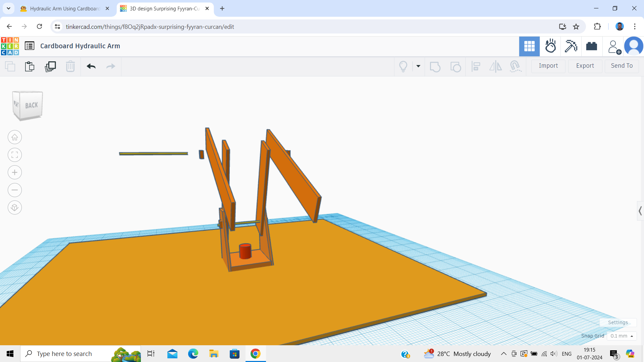Screen dimensions: 644x362
Task: Toggle show all lightbulb icon
Action: [x=403, y=66]
